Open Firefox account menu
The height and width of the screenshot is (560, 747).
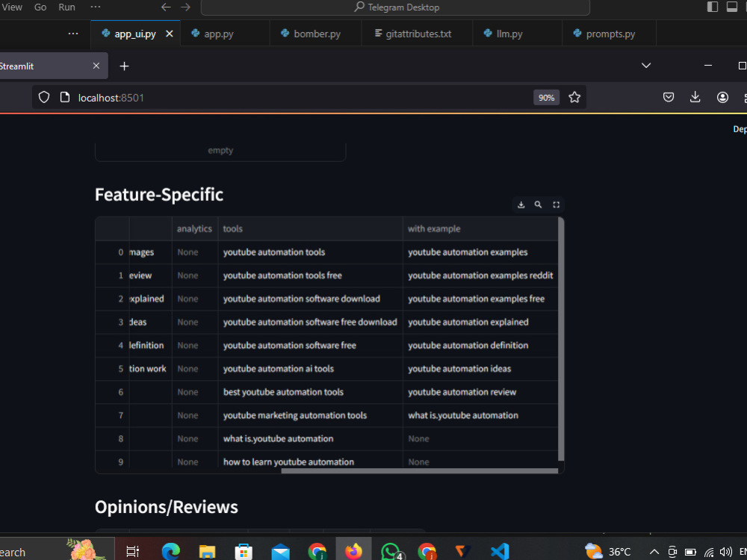click(x=722, y=98)
